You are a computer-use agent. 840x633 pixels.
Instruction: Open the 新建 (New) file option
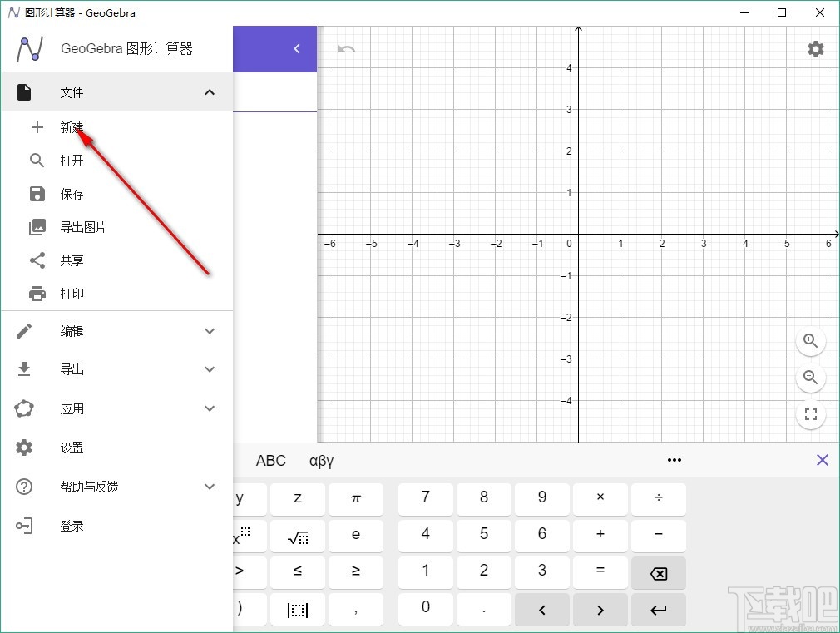coord(71,127)
